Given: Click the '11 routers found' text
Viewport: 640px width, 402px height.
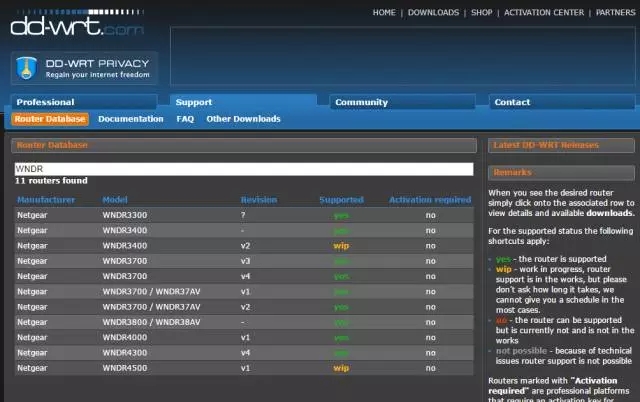Looking at the screenshot, I should 51,181.
